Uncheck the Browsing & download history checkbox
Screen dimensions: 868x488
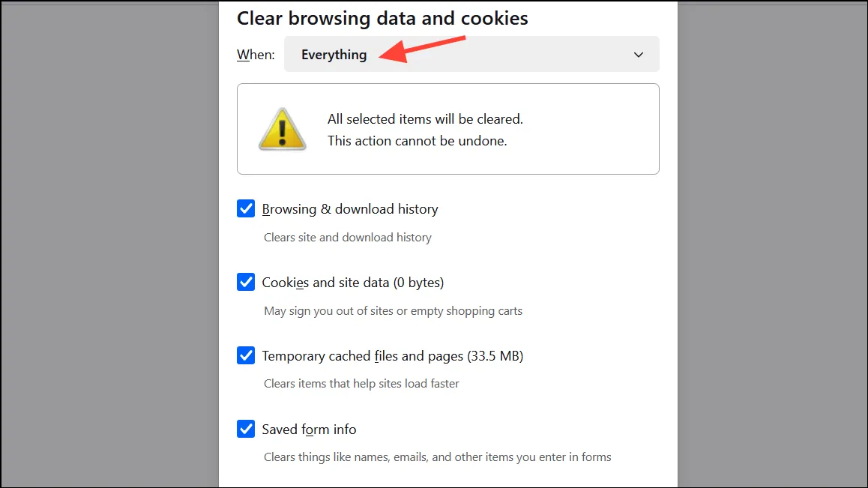tap(246, 209)
